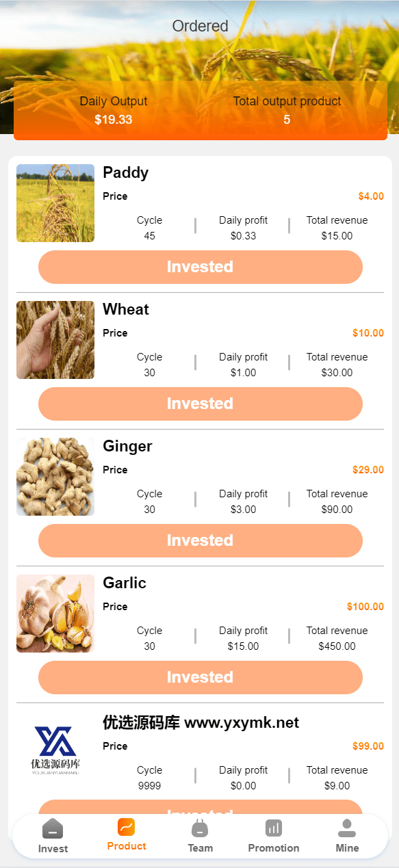Open the Mine profile icon
The width and height of the screenshot is (399, 868).
point(347,828)
